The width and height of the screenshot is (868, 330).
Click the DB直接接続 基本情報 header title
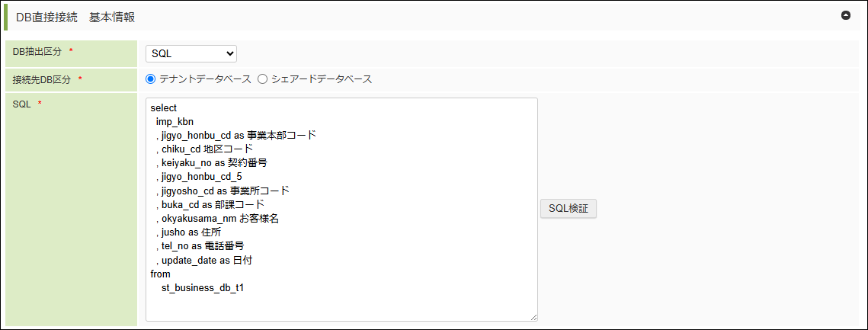75,17
